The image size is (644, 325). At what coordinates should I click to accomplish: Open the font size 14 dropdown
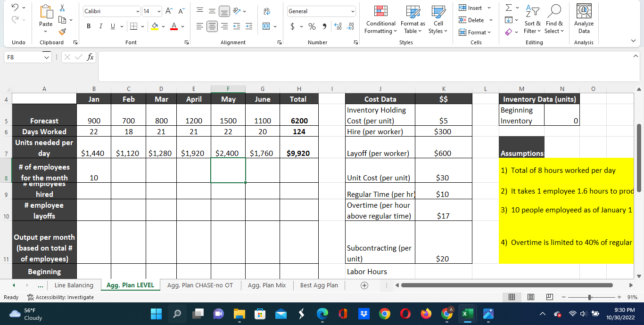pos(159,11)
